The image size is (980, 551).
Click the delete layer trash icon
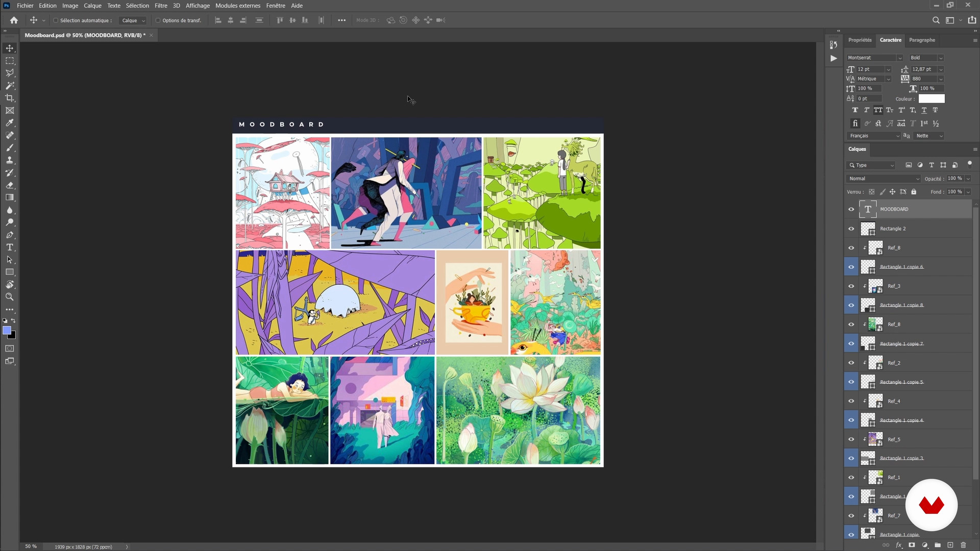[964, 545]
